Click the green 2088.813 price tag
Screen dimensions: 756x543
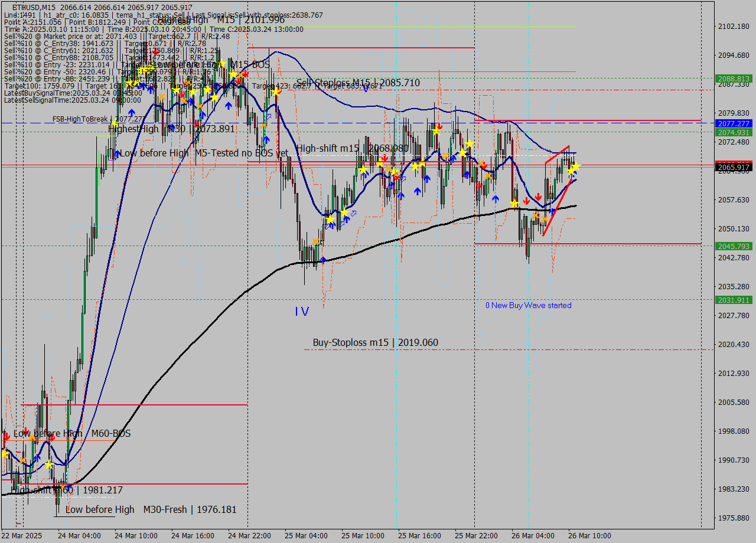[x=733, y=78]
